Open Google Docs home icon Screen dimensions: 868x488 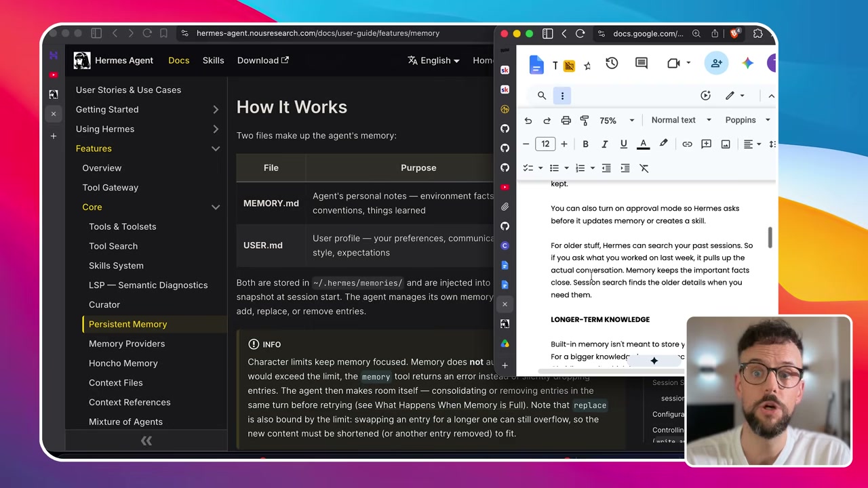[x=536, y=64]
